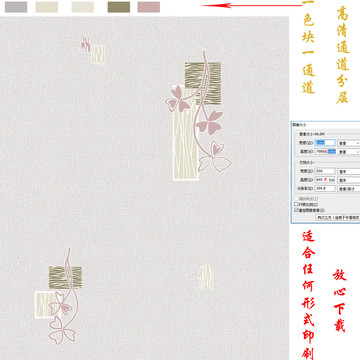Click the gray color swatch at top
Image resolution: width=360 pixels, height=360 pixels.
point(16,7)
